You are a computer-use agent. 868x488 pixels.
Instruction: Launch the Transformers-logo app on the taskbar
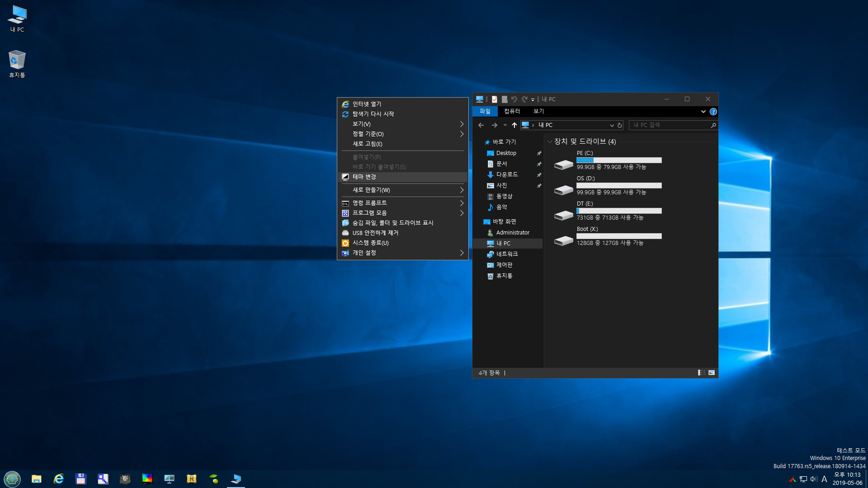click(125, 479)
